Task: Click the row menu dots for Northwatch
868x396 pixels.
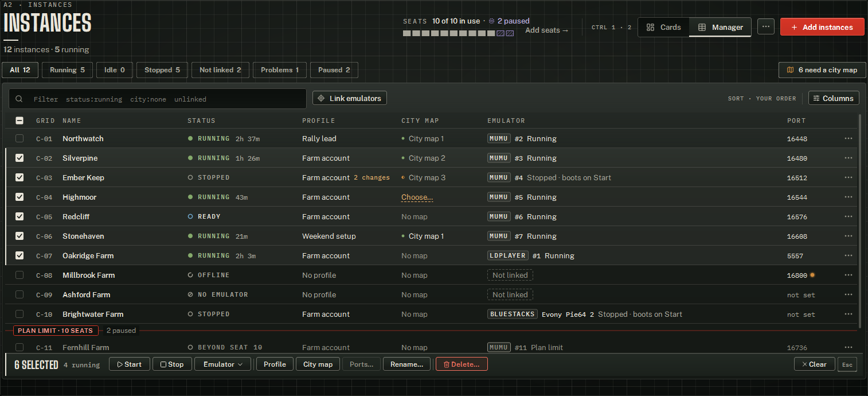Action: point(848,138)
